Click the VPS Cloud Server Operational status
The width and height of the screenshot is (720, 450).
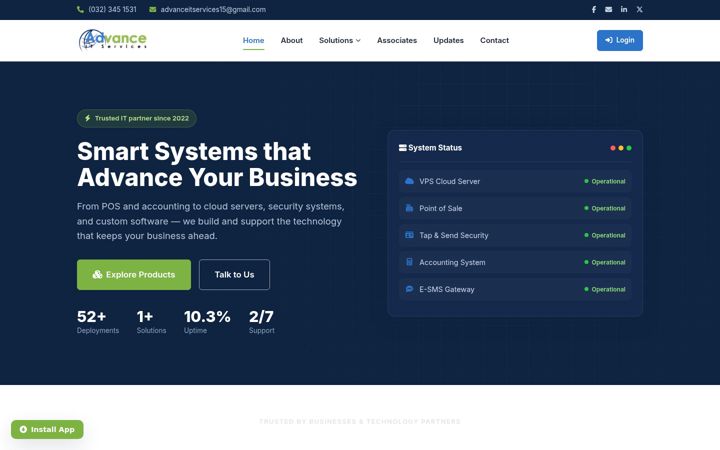pyautogui.click(x=604, y=181)
